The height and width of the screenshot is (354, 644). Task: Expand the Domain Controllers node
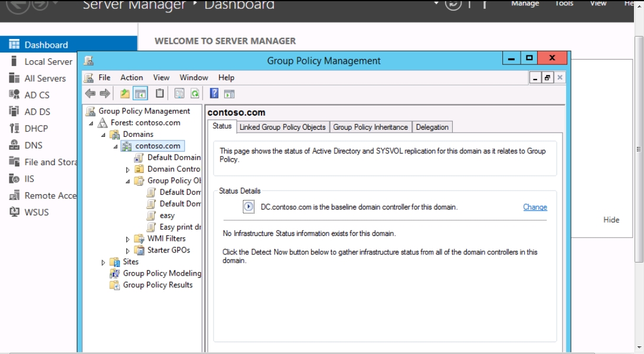click(128, 169)
